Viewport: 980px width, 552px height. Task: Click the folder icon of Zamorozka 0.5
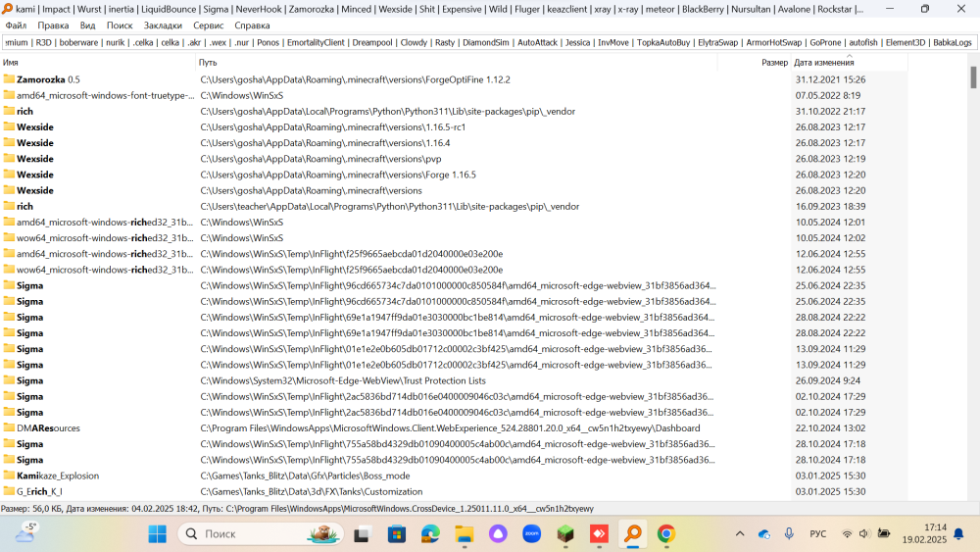pyautogui.click(x=9, y=79)
